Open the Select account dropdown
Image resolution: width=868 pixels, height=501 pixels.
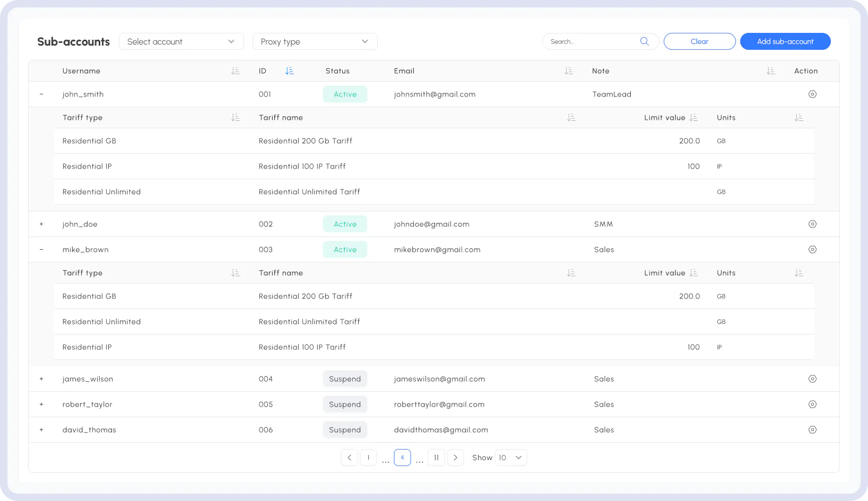coord(181,41)
